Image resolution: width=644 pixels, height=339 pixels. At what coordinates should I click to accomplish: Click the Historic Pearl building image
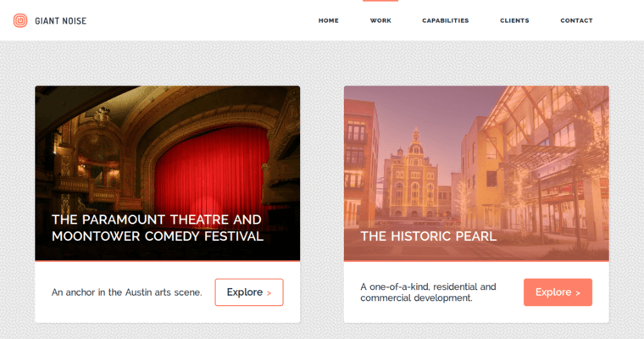(x=476, y=173)
